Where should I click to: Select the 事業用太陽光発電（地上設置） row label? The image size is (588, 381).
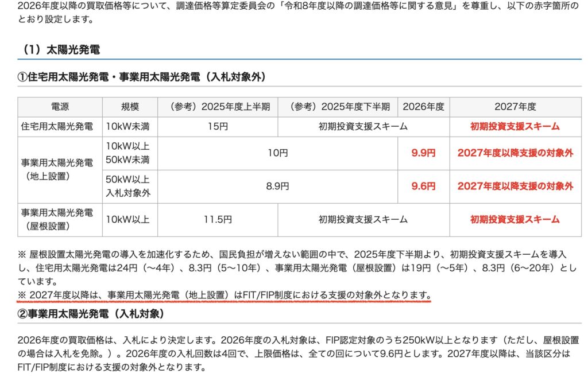pyautogui.click(x=59, y=166)
